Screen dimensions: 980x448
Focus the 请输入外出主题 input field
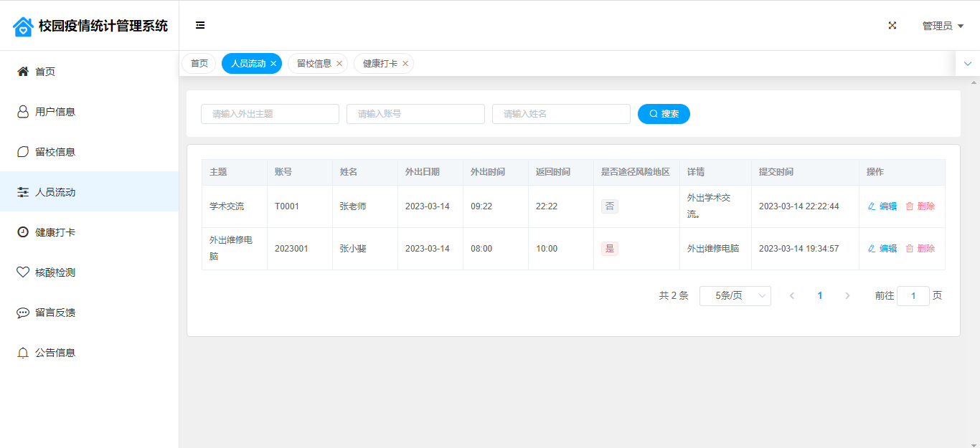click(270, 114)
